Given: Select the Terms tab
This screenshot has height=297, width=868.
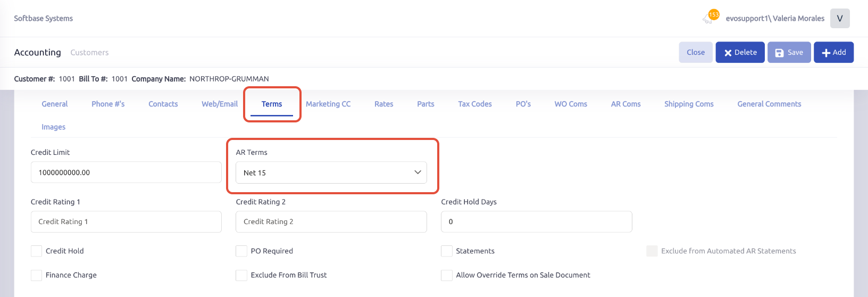Looking at the screenshot, I should click(272, 104).
